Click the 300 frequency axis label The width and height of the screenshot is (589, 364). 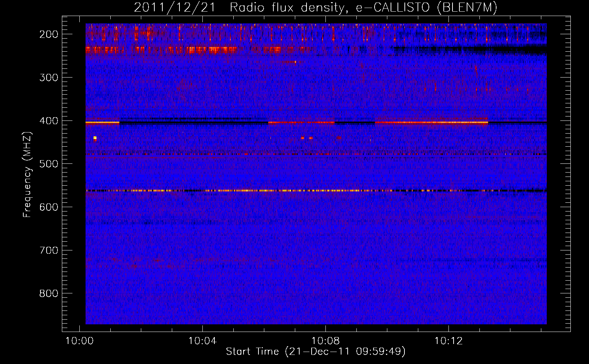click(49, 78)
